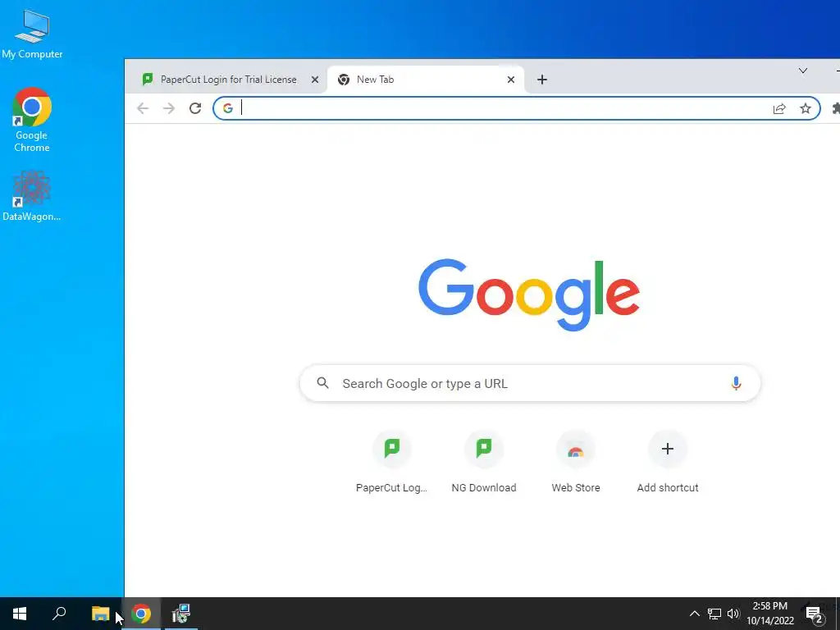Screen dimensions: 840x630
Task: Open the PaperCut Log... shortcut tile
Action: (391, 462)
